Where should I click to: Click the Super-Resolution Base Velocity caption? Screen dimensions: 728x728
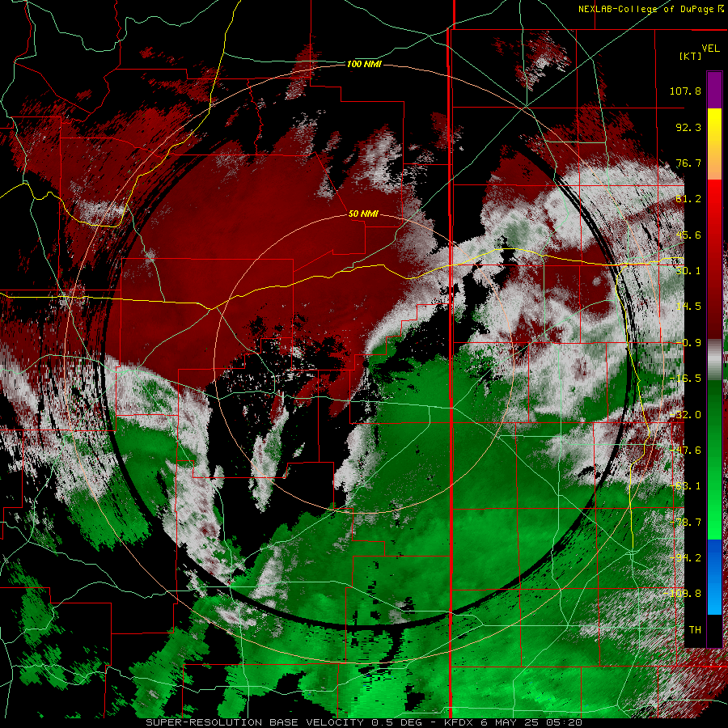point(363,722)
